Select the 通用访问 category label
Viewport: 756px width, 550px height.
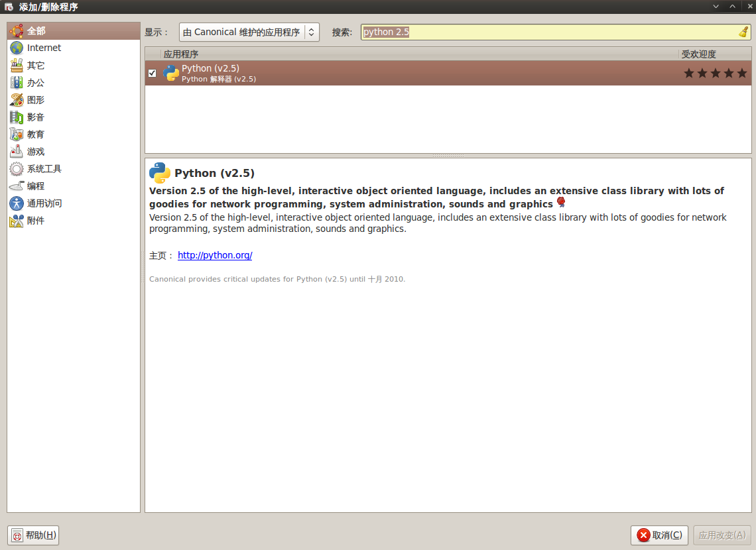(44, 203)
